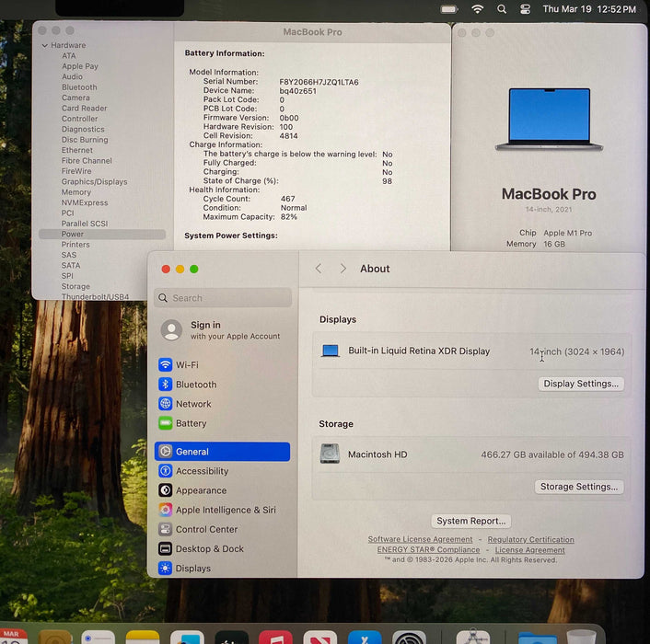Click the Search field in System Settings
This screenshot has height=644, width=650.
(223, 298)
